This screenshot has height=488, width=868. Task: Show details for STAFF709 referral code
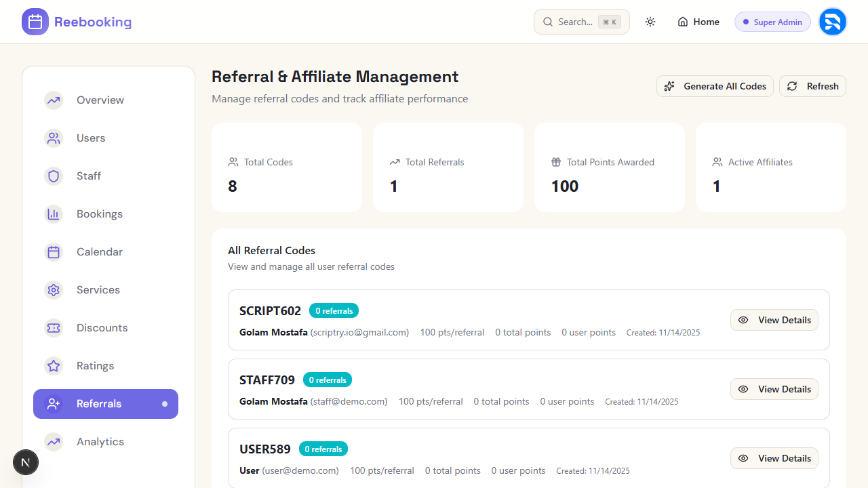click(x=774, y=389)
